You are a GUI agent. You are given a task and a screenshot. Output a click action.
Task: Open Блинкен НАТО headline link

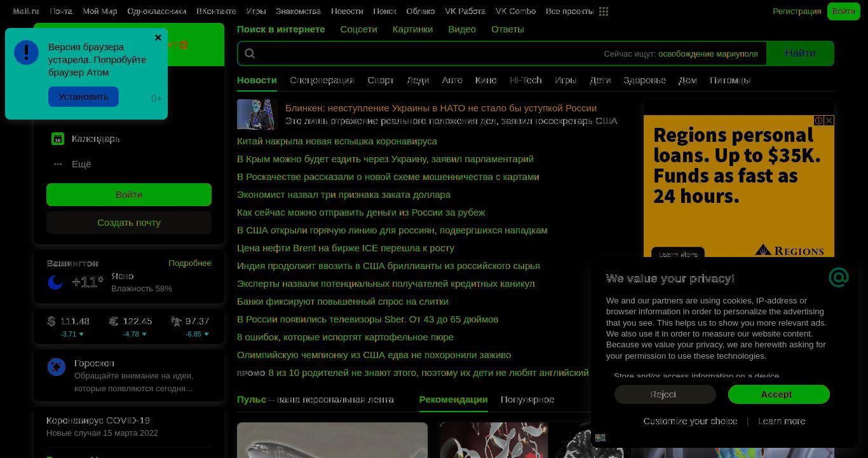click(441, 108)
